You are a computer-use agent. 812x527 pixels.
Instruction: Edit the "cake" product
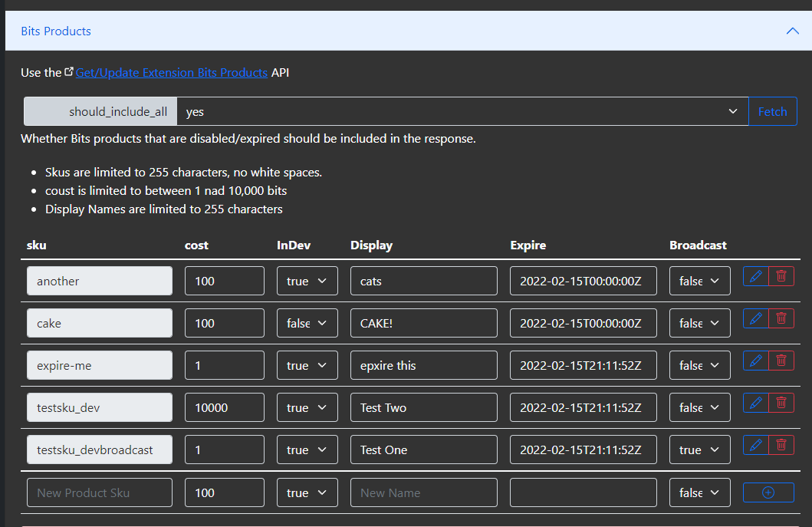pos(754,318)
